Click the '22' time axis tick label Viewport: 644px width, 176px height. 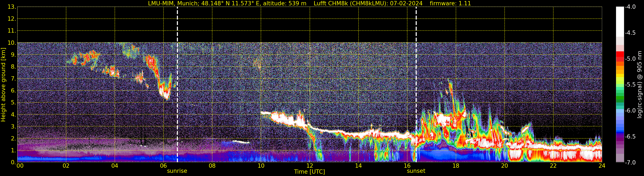553,166
